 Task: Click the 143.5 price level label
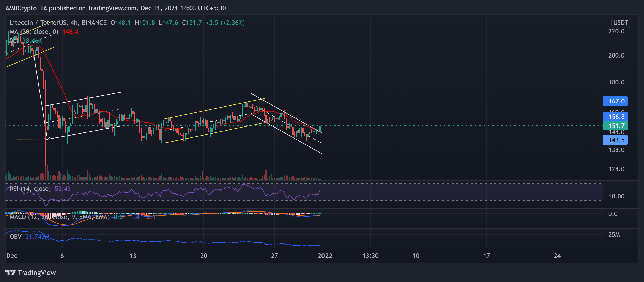616,140
